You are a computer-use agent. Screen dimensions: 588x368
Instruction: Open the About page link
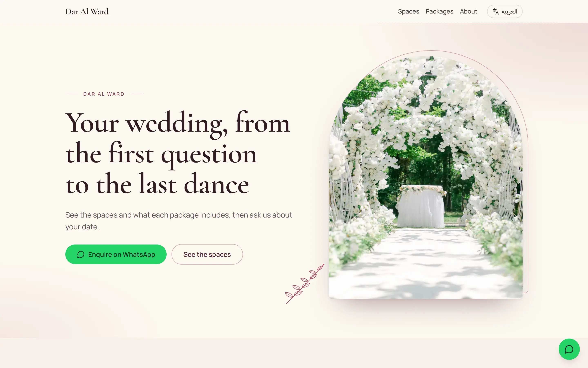[x=468, y=11]
